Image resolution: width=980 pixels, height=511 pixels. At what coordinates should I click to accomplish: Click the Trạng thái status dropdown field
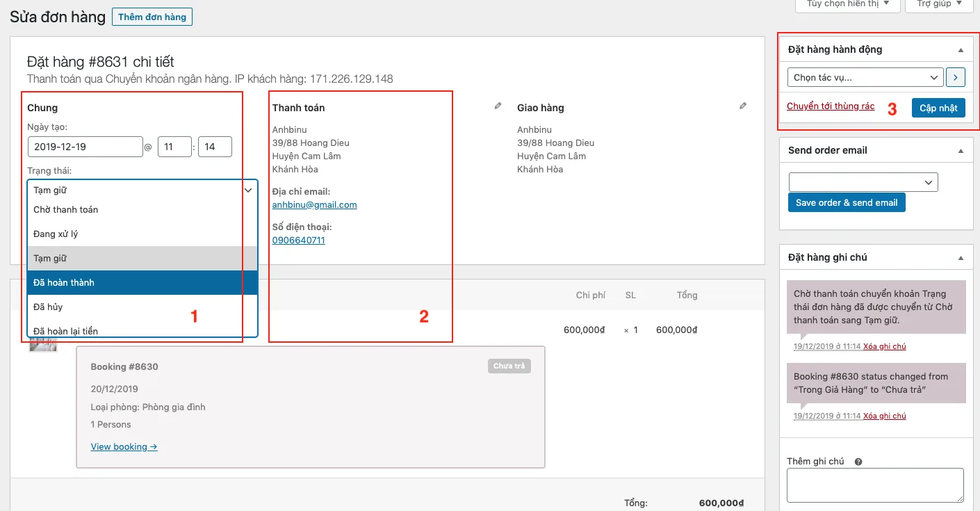point(142,190)
